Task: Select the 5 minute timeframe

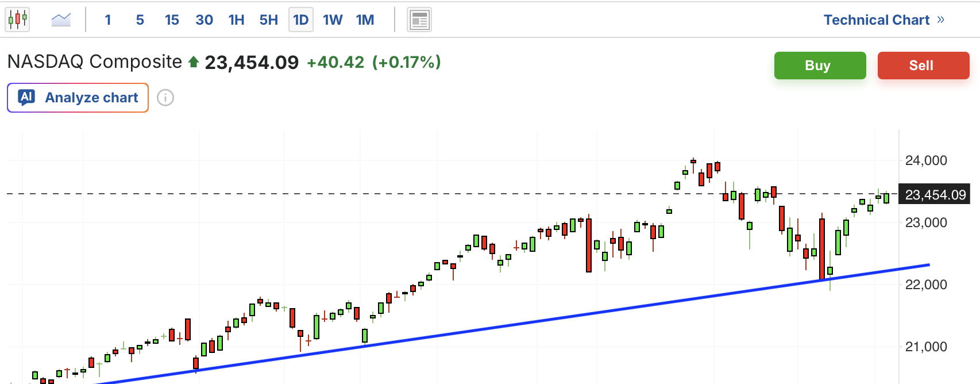Action: (140, 20)
